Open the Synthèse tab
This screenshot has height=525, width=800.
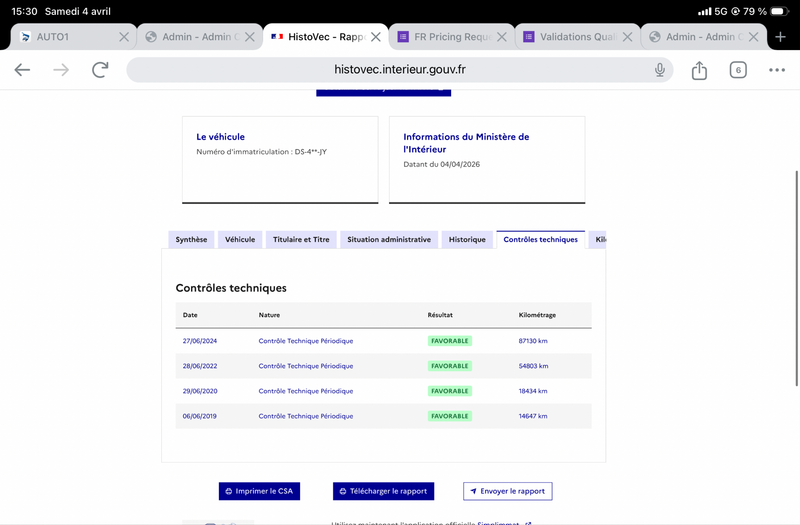(x=191, y=240)
